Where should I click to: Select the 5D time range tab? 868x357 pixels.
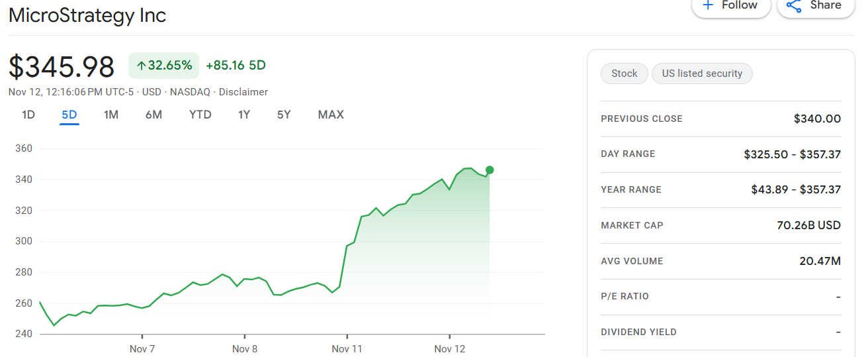(69, 115)
